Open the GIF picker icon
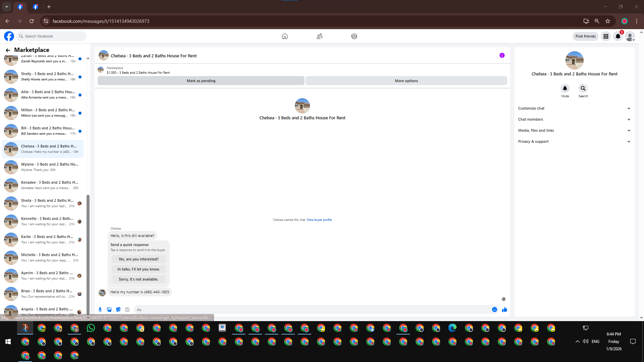Screen dimensions: 644x362 coord(127,310)
